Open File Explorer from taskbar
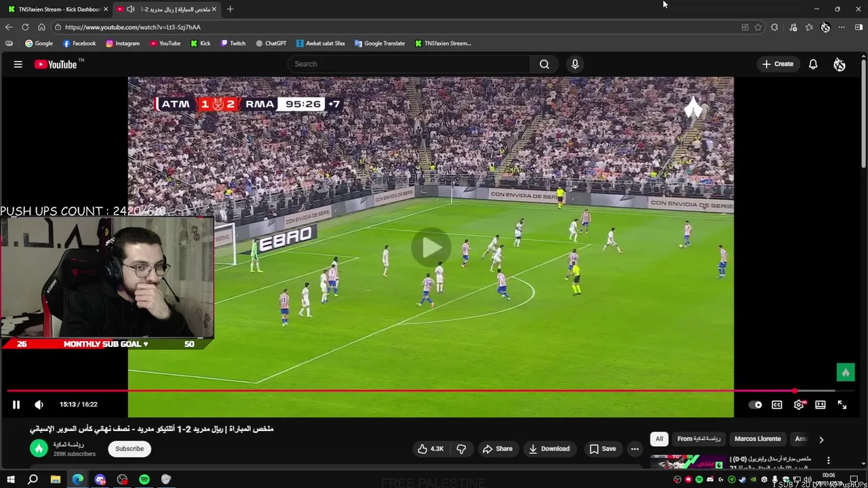The image size is (868, 488). (x=55, y=480)
